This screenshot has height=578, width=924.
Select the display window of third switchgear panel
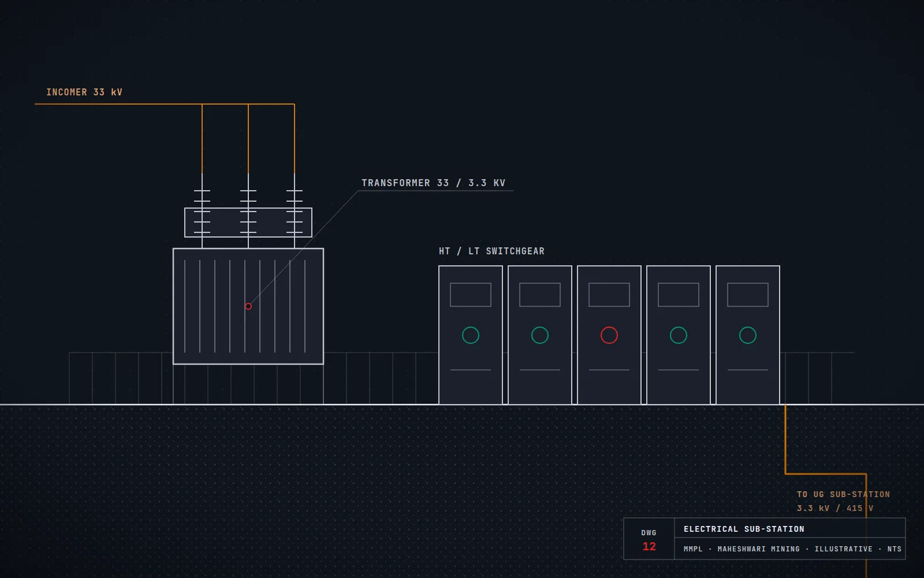point(609,295)
